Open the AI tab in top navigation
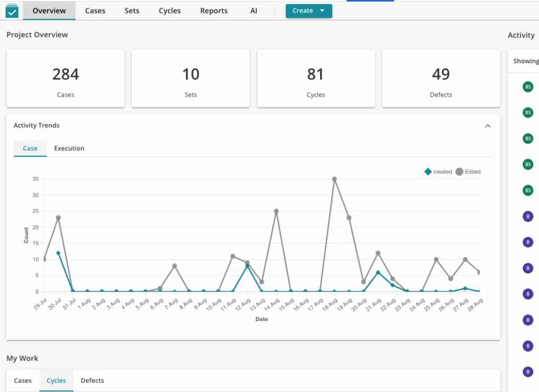This screenshot has height=392, width=539. pos(254,11)
